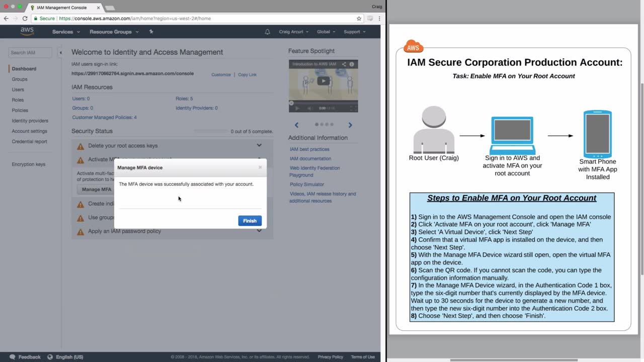Open the IAM best practices link

[309, 149]
